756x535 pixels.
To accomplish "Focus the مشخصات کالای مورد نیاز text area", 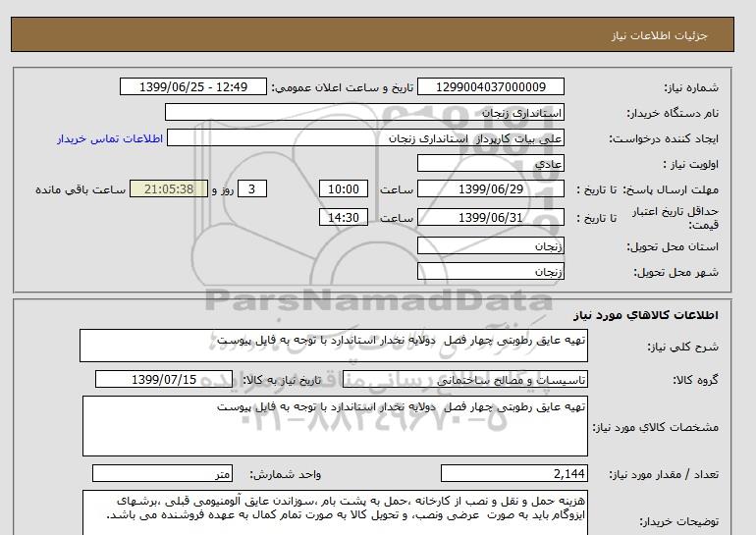I will (x=335, y=426).
